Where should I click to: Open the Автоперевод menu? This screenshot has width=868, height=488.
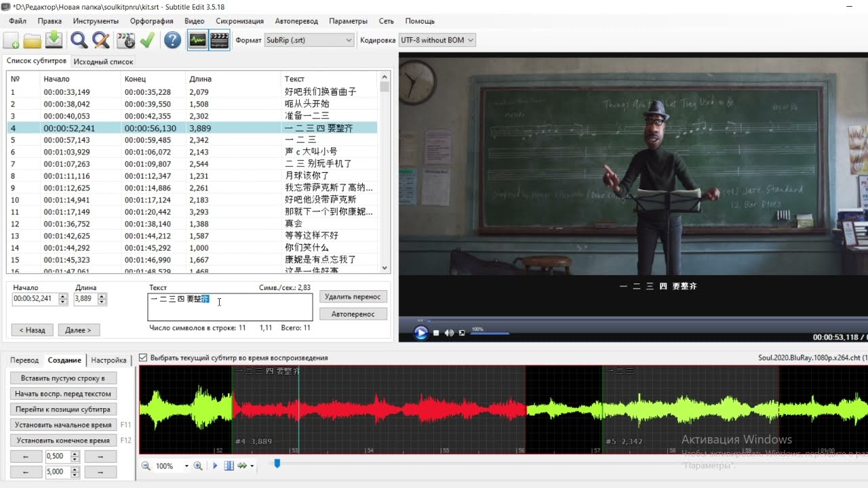point(298,21)
